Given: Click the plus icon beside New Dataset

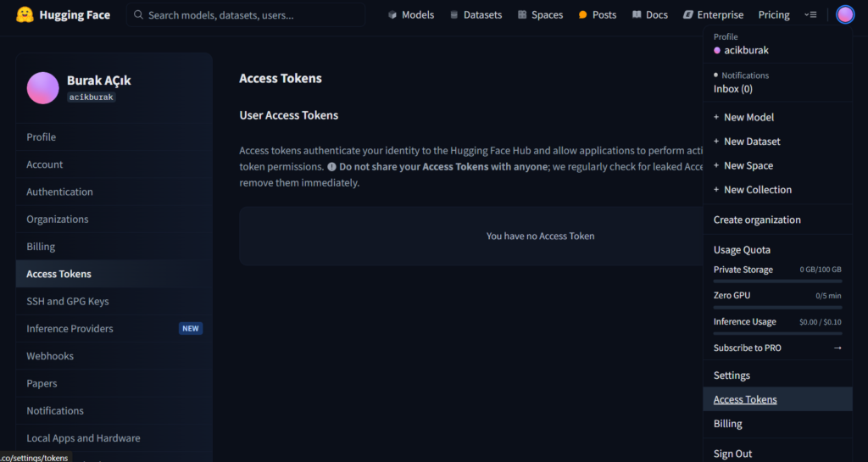Looking at the screenshot, I should (715, 142).
